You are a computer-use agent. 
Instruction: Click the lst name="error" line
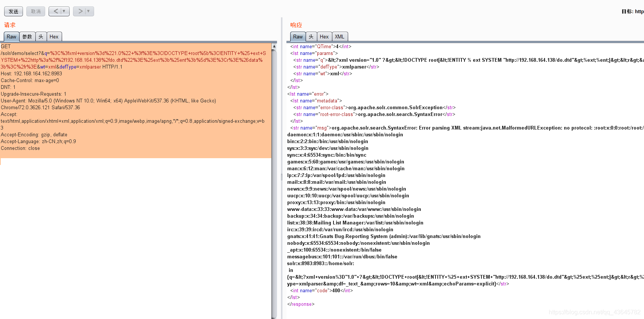308,94
